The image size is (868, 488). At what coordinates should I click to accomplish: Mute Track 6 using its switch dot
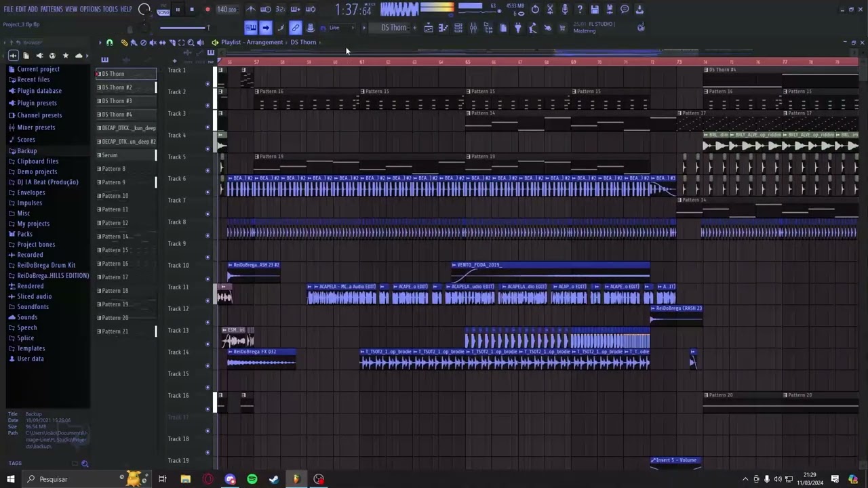pos(208,192)
